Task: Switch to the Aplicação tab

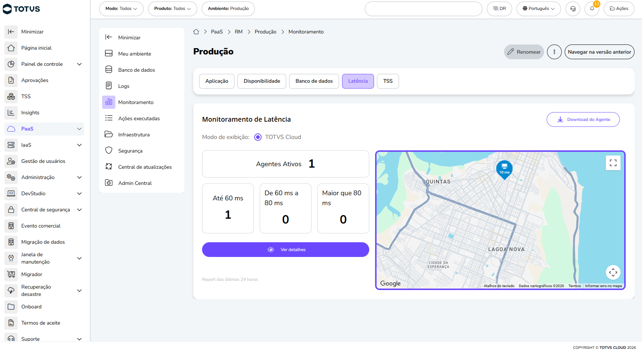Action: [x=217, y=81]
